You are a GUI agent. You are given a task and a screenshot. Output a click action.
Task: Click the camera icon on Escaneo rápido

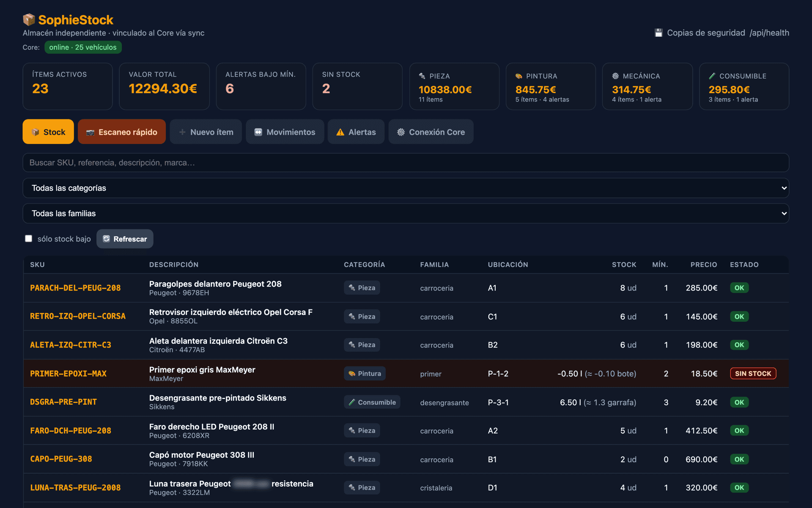point(90,133)
